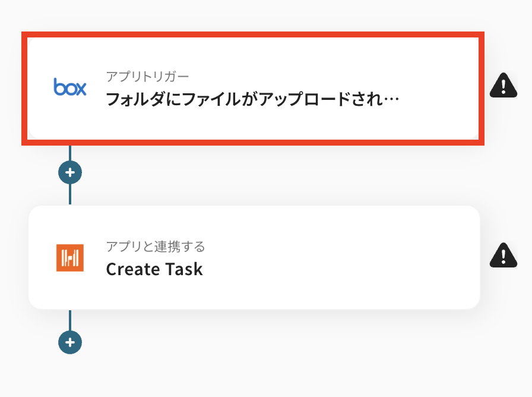
Task: Click empty space right of the trigger title
Action: [439, 98]
